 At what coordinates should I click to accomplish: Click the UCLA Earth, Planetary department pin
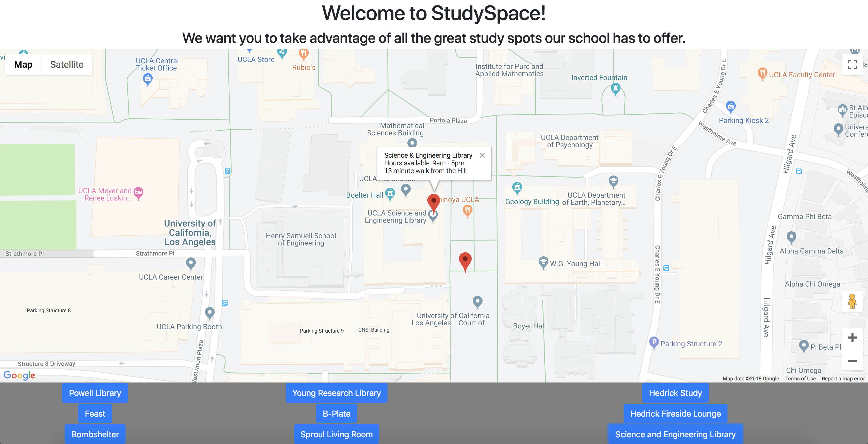(613, 182)
